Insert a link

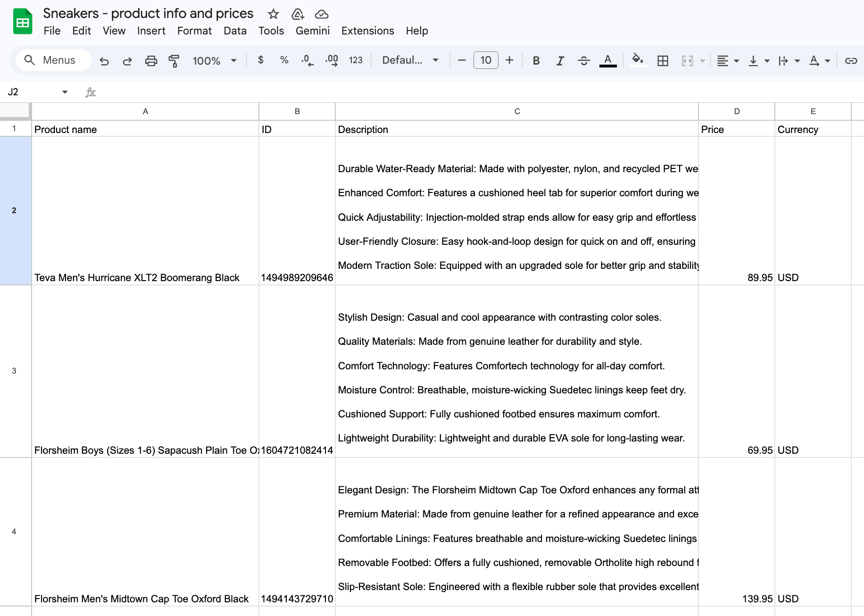[x=851, y=60]
